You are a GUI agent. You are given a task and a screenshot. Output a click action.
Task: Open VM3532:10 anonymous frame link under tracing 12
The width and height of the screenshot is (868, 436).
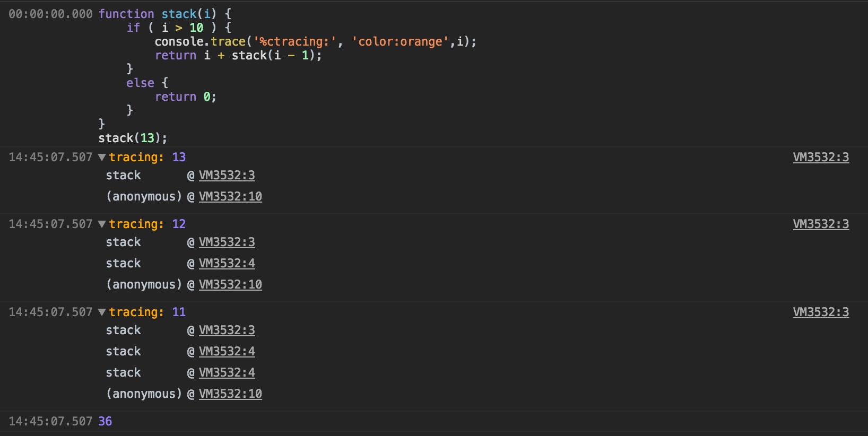click(230, 285)
